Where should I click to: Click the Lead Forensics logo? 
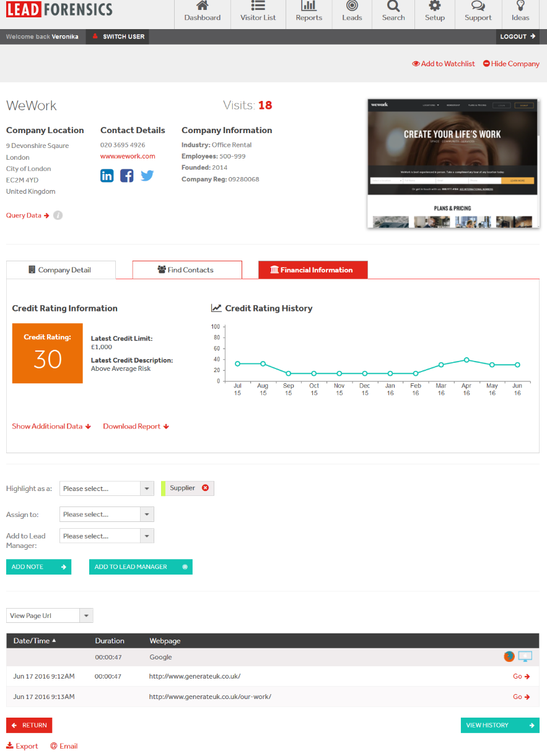59,9
